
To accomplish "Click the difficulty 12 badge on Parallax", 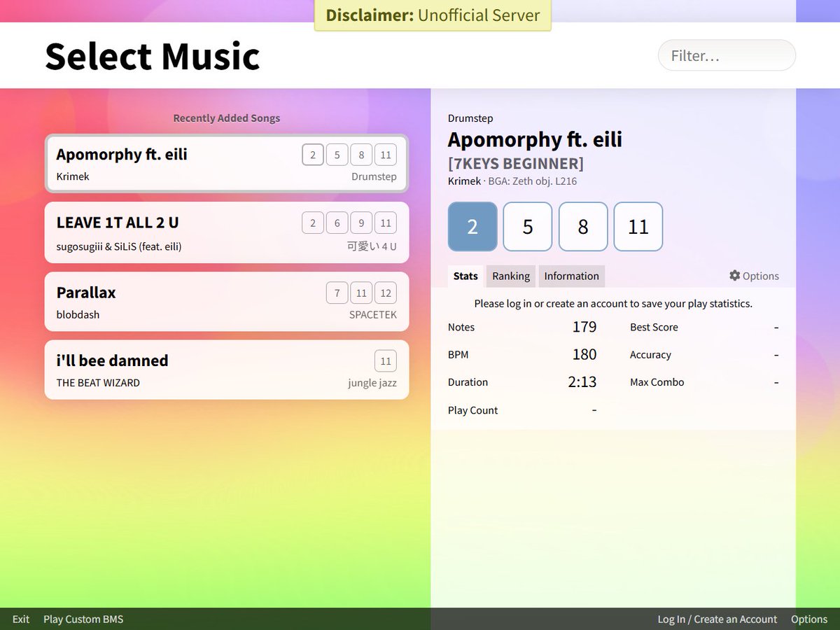I will 386,293.
